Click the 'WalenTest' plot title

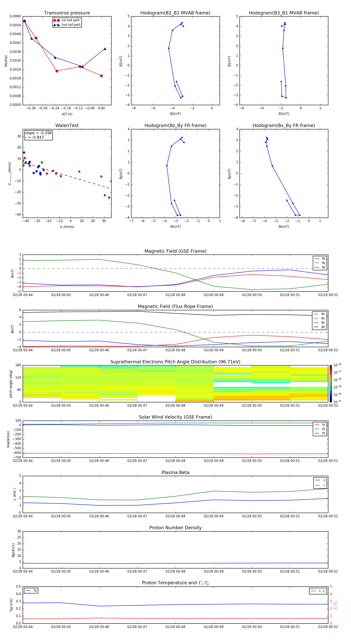[x=67, y=125]
